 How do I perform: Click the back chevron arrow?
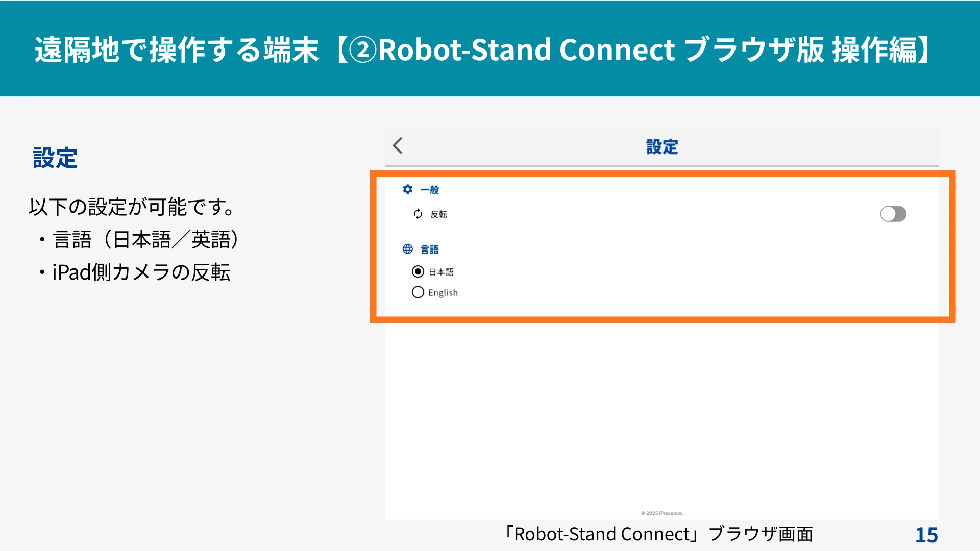coord(398,146)
